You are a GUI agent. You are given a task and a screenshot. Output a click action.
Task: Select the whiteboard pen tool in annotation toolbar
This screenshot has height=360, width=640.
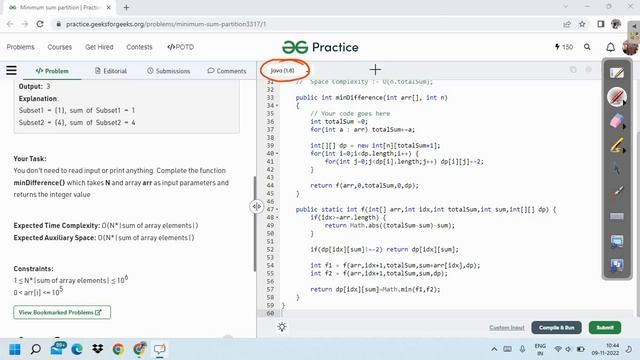click(617, 73)
